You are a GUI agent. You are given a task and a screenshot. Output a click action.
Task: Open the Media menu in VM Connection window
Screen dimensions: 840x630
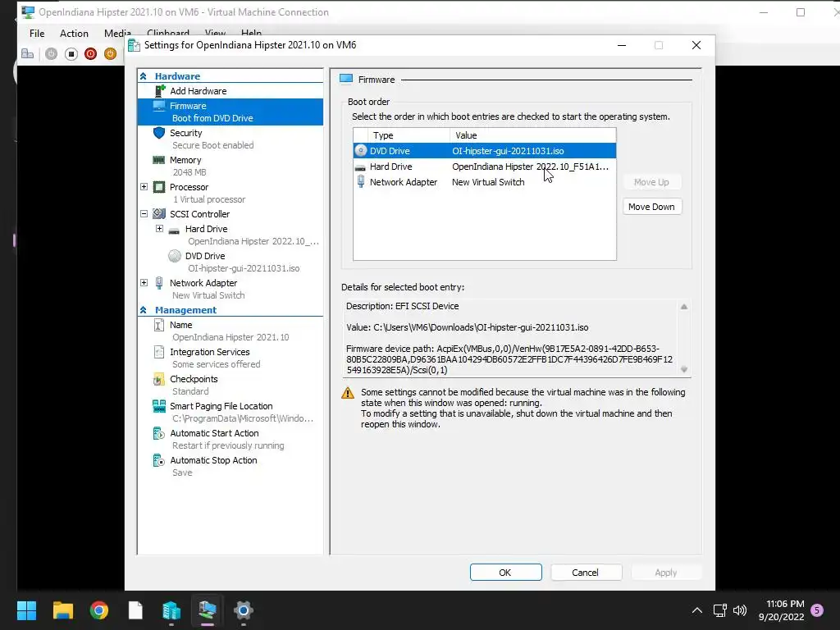(117, 33)
